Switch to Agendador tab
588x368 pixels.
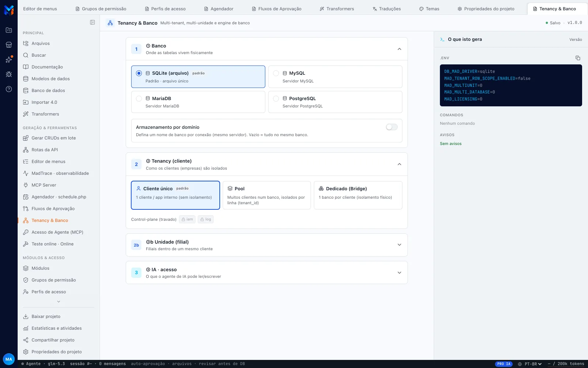click(x=219, y=9)
